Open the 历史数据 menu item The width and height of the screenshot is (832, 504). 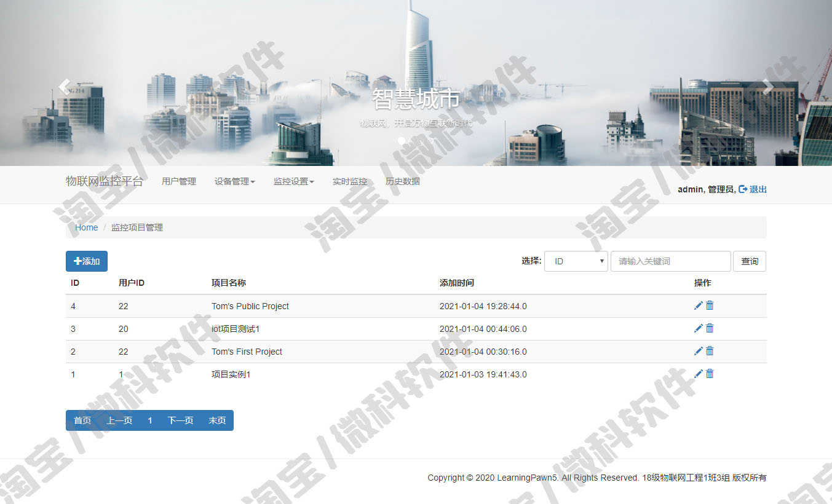[403, 181]
